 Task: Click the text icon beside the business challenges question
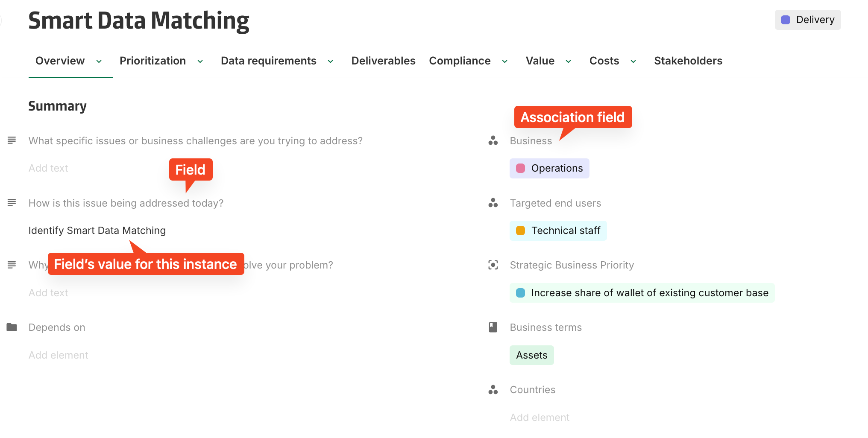tap(12, 140)
